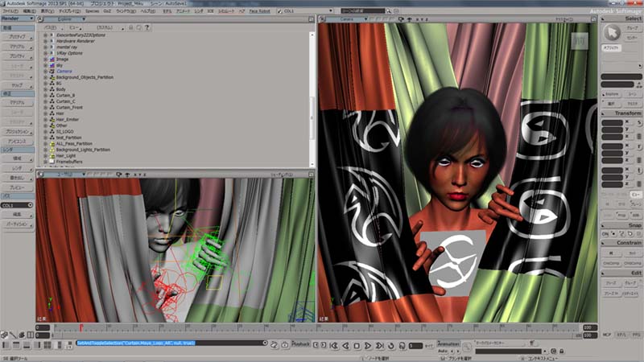Click the Explorer vertical scrollbar
The width and height of the screenshot is (644, 362).
click(312, 98)
